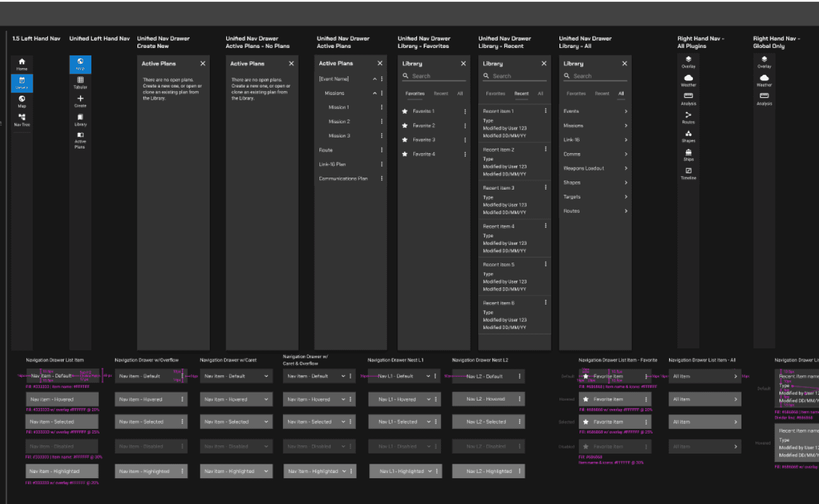Collapse the Missions caret in Active Plans
This screenshot has width=819, height=504.
(x=375, y=93)
